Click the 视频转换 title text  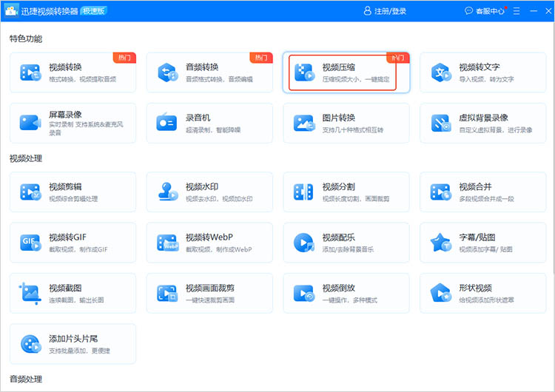tap(65, 67)
